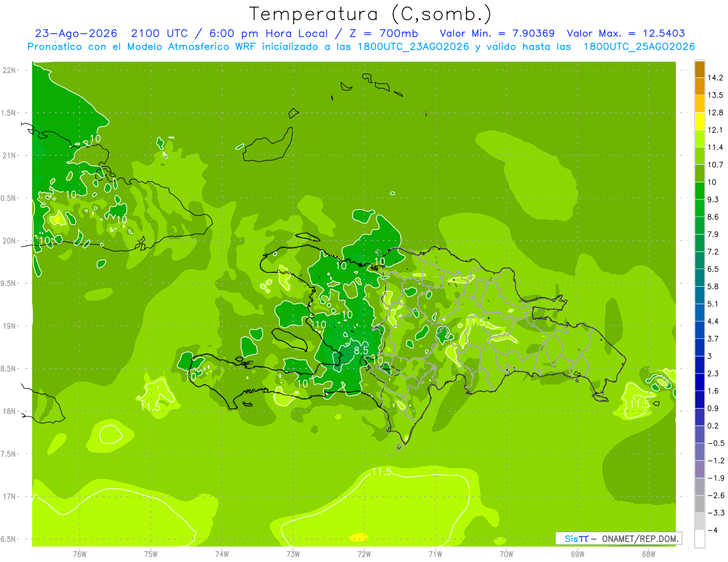
Task: Click the "9.5N" latitude axis label
Action: click(x=9, y=284)
